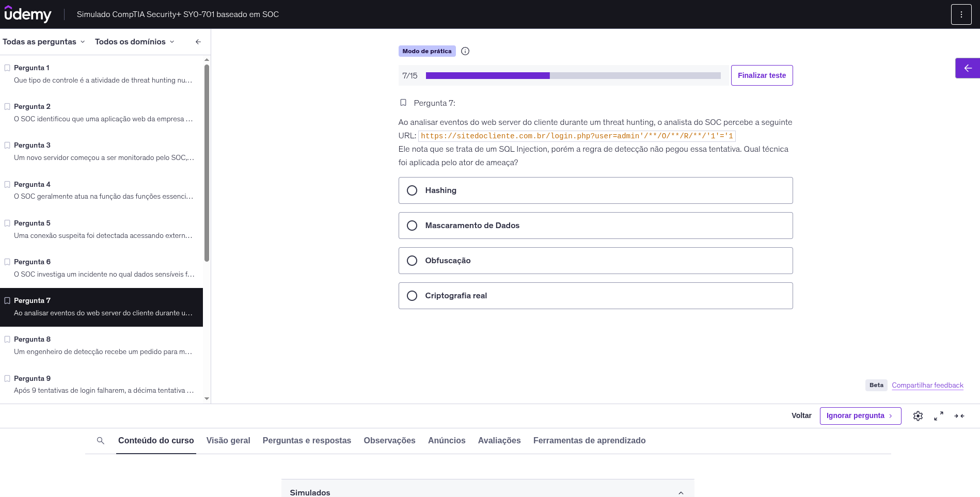Collapse the Simulados section
Image resolution: width=980 pixels, height=497 pixels.
click(681, 493)
